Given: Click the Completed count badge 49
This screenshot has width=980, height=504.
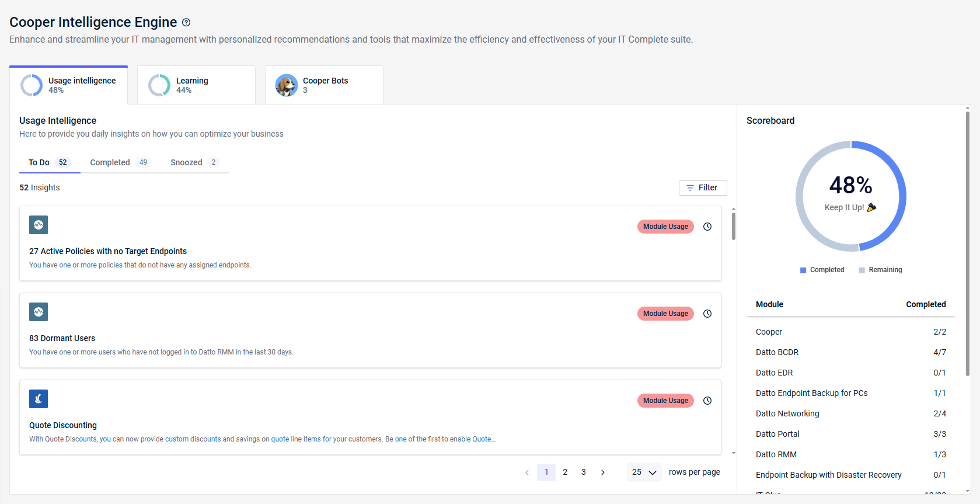Looking at the screenshot, I should click(x=144, y=162).
